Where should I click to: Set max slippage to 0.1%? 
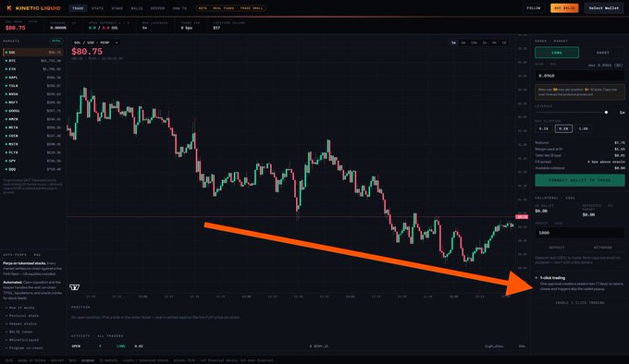544,128
